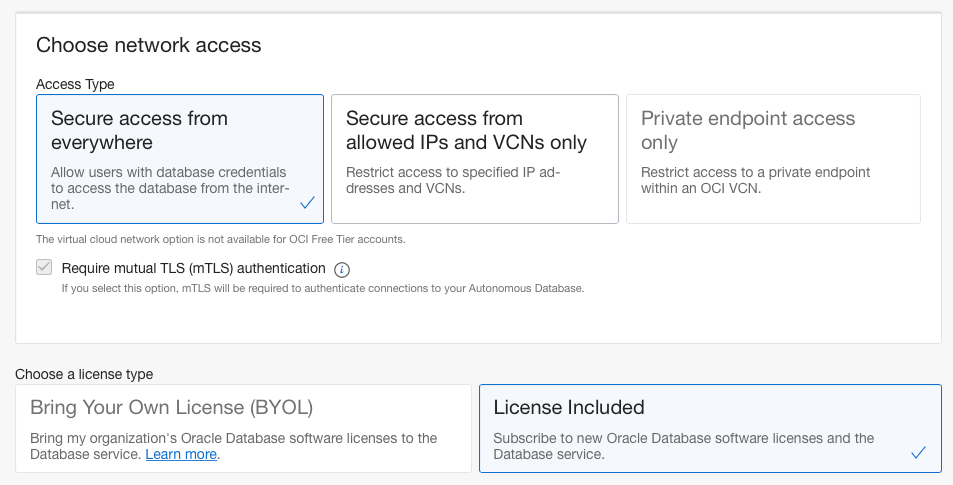Image resolution: width=953 pixels, height=485 pixels.
Task: Select the License Included title
Action: coord(569,407)
